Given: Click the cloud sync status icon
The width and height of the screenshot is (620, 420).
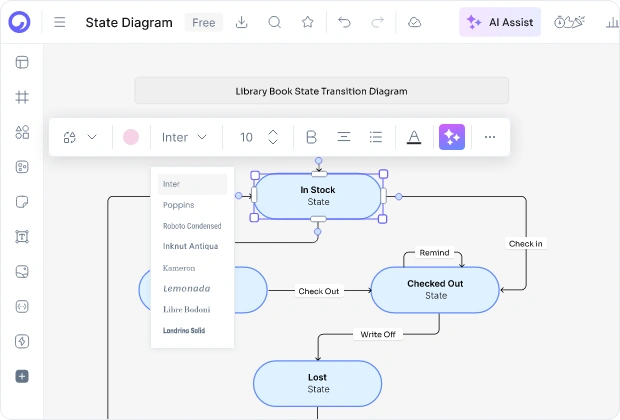Looking at the screenshot, I should click(414, 22).
